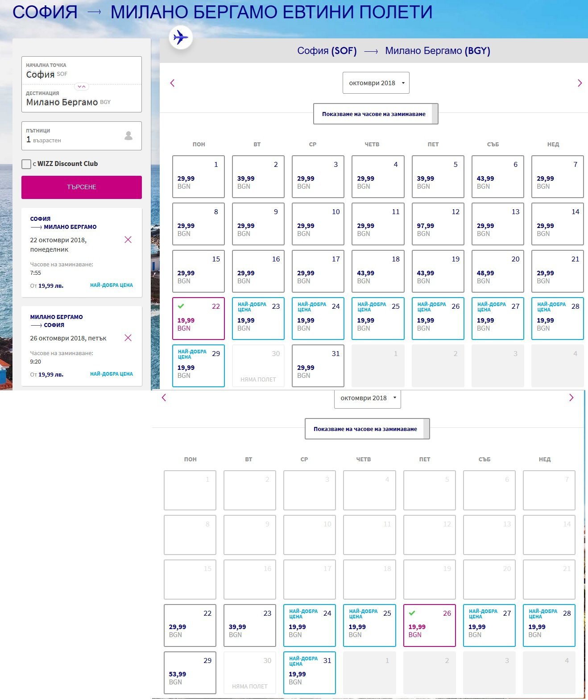Click the Начална точка София field
588x700 pixels.
[x=81, y=70]
